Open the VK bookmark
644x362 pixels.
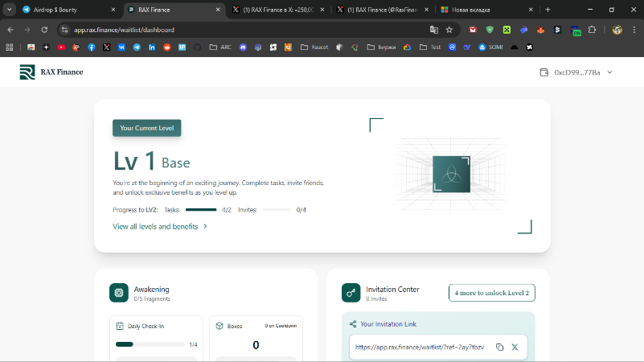(x=121, y=47)
